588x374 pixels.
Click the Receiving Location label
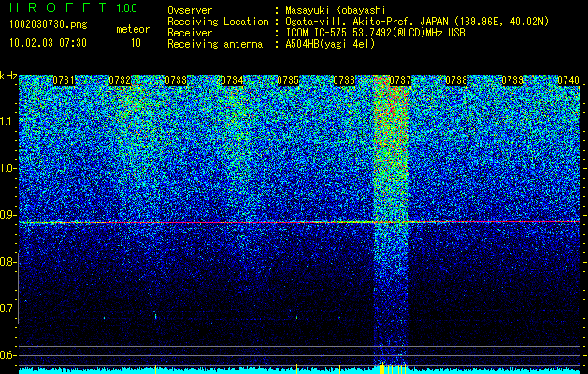pos(218,22)
